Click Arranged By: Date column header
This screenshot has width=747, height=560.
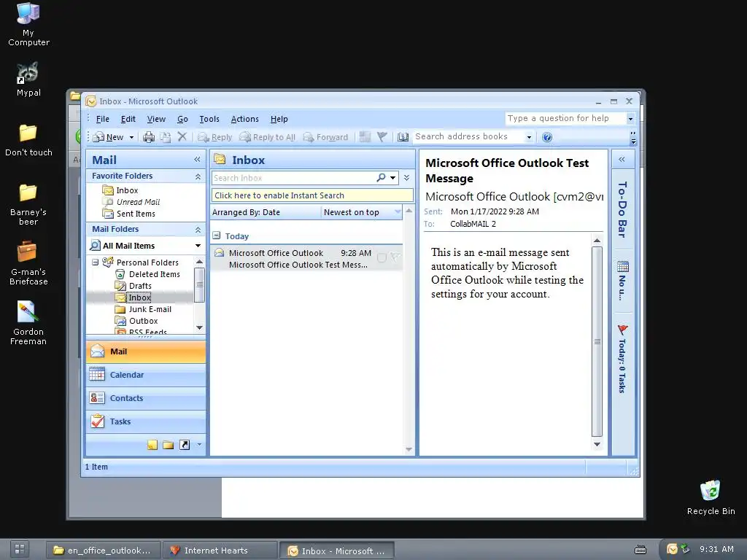pos(266,212)
